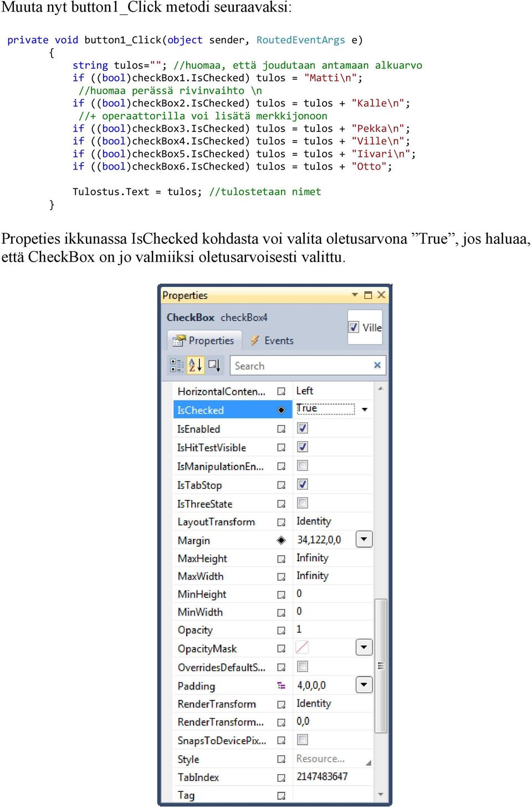Clear the search box with X

point(377,365)
